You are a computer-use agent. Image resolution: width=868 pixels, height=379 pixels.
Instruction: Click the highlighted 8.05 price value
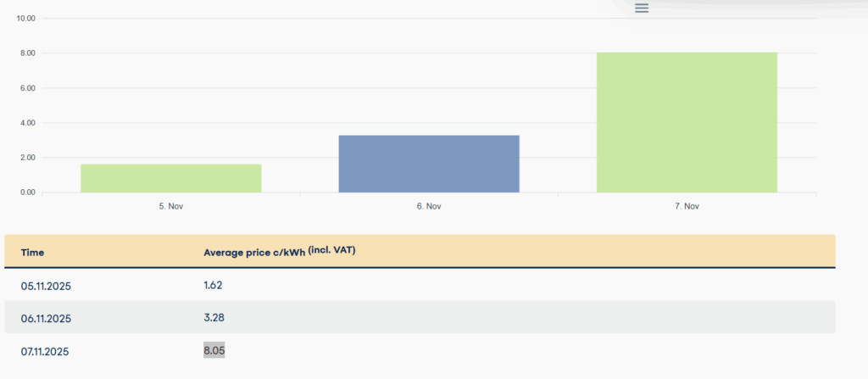[214, 350]
